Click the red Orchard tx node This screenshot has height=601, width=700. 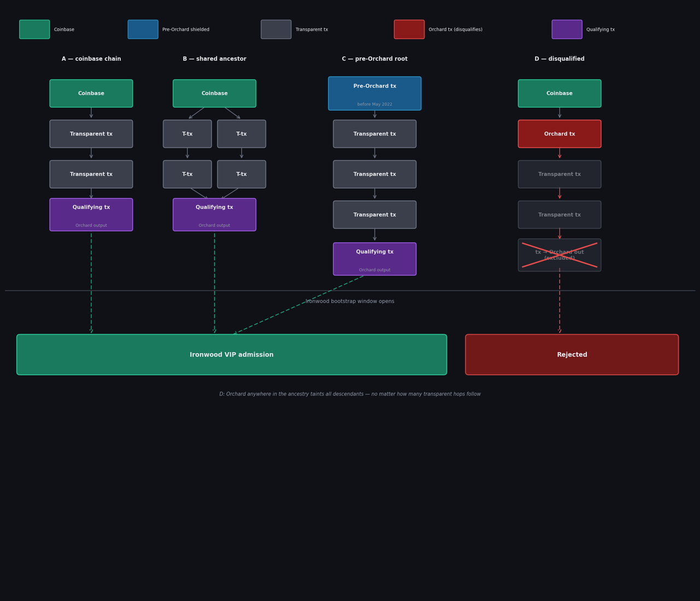(x=559, y=134)
